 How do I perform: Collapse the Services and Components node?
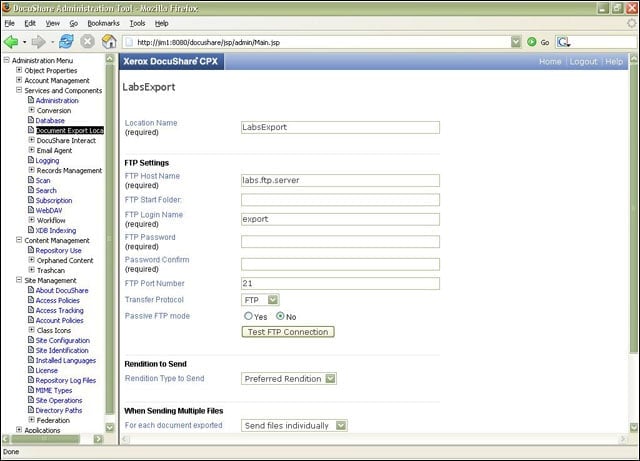tap(19, 90)
